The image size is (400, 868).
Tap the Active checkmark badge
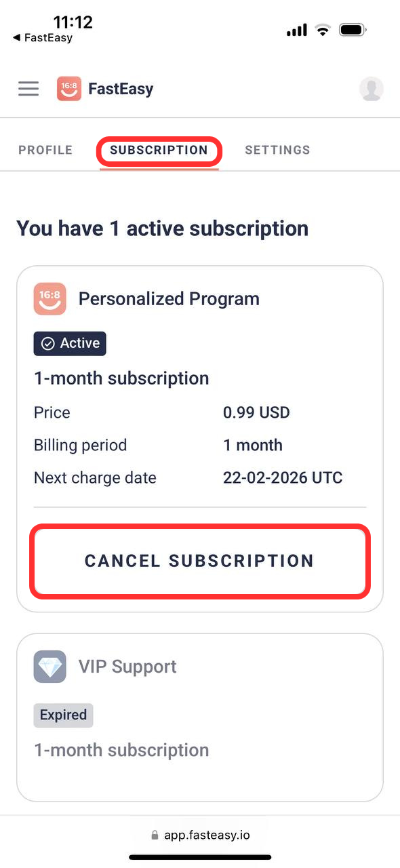[x=70, y=343]
